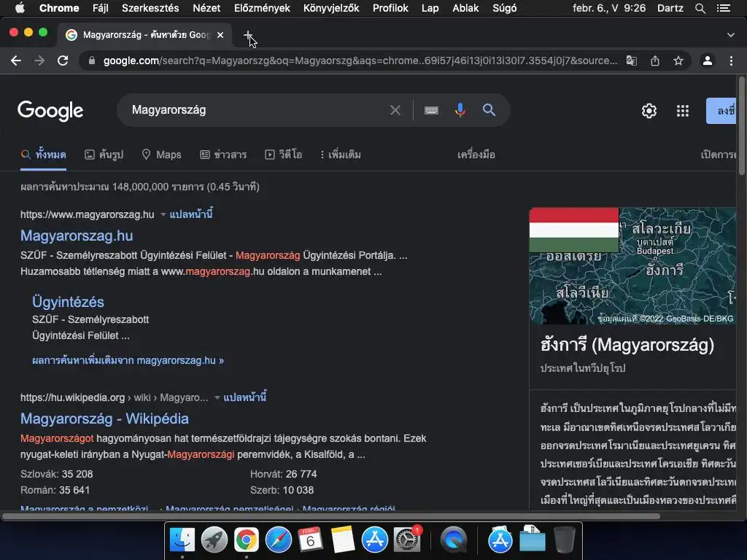747x560 pixels.
Task: Click more results from magyarorszag.hu link
Action: [x=128, y=360]
